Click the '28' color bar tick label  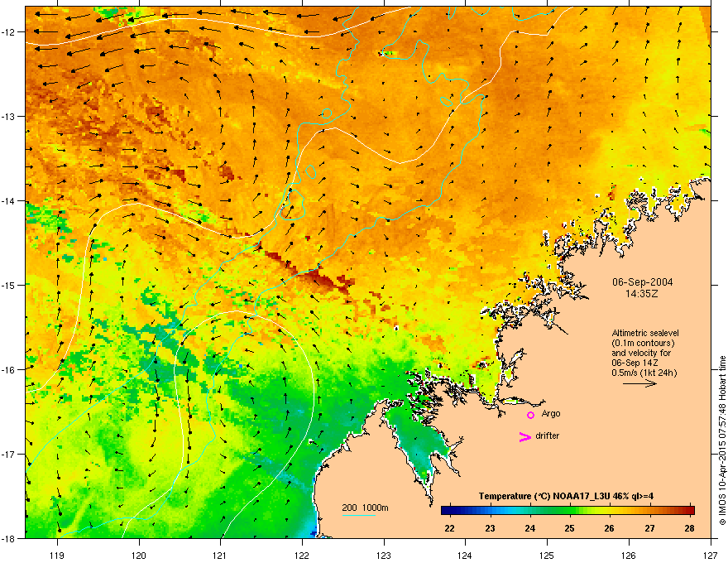point(689,528)
